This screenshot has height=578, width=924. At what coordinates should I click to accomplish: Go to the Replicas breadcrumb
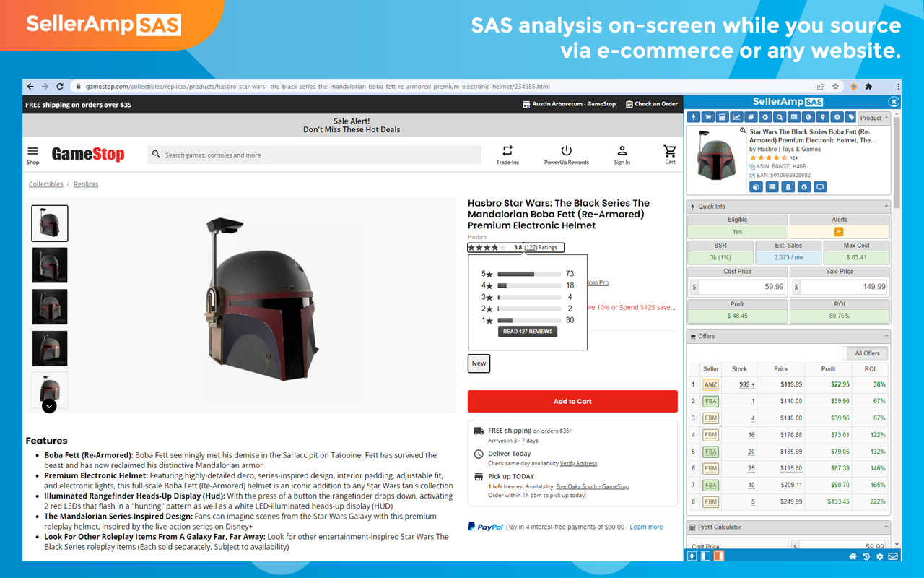click(x=86, y=184)
